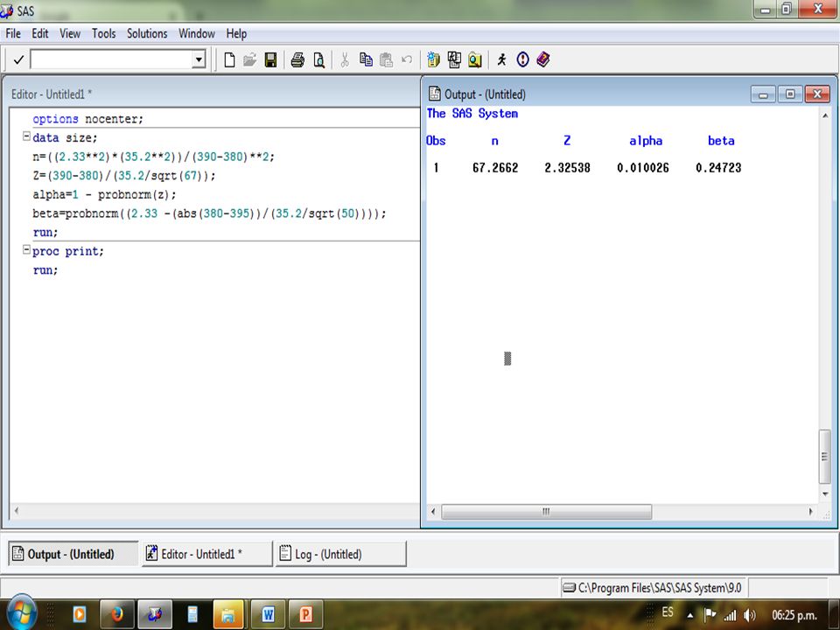Open the Help menu
840x630 pixels.
236,34
